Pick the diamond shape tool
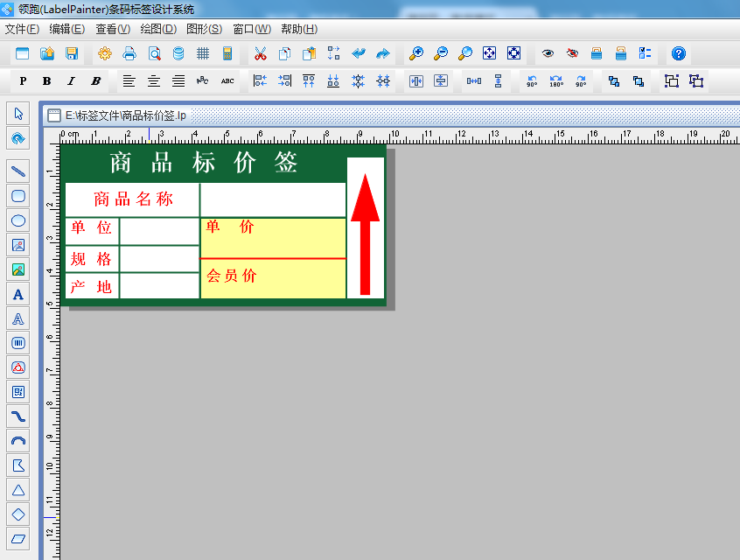This screenshot has width=740, height=560. coord(18,514)
